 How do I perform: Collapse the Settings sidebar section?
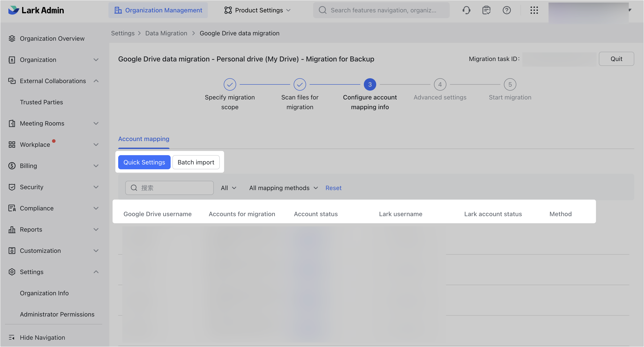tap(96, 272)
